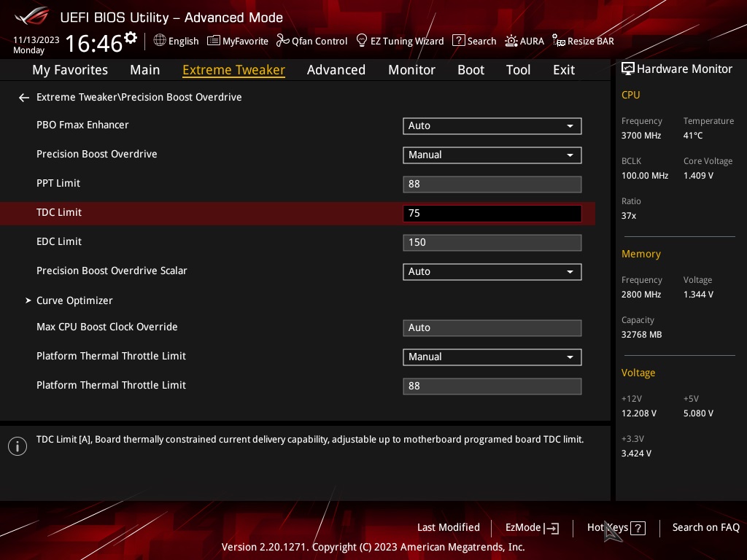
Task: Select the EDC Limit label
Action: 59,241
